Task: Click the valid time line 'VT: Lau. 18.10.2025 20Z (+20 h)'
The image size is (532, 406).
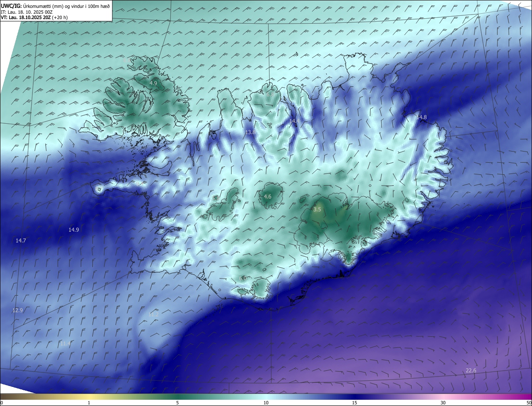Action: (34, 17)
